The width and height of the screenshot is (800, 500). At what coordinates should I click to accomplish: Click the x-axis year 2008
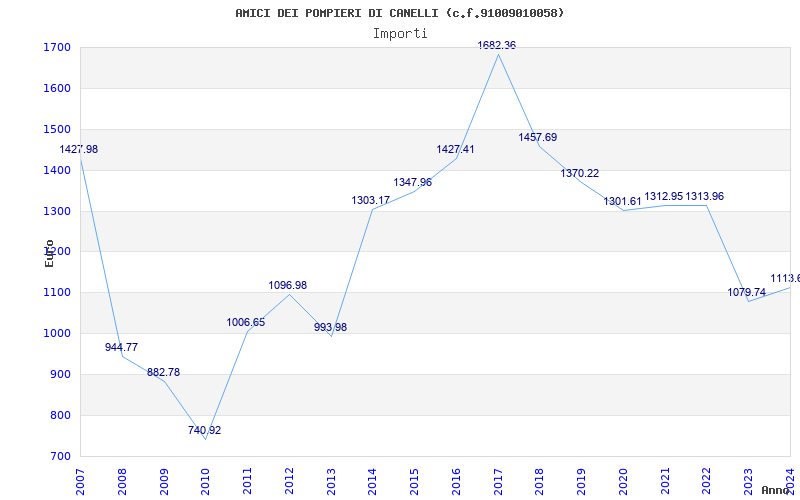click(122, 482)
